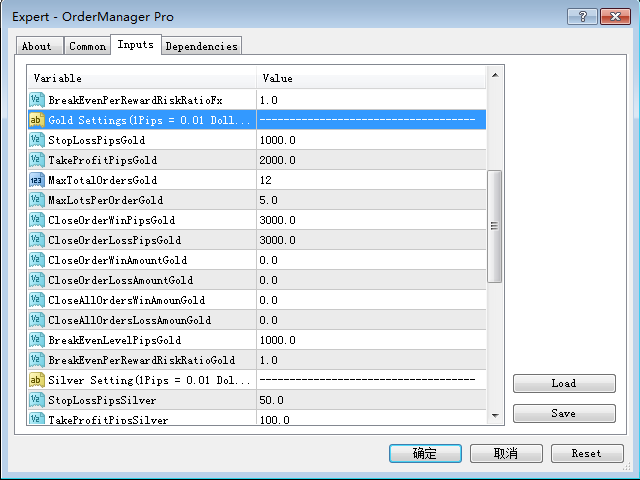
Task: Select StopLossPipsSilver value 50.0
Action: [271, 400]
